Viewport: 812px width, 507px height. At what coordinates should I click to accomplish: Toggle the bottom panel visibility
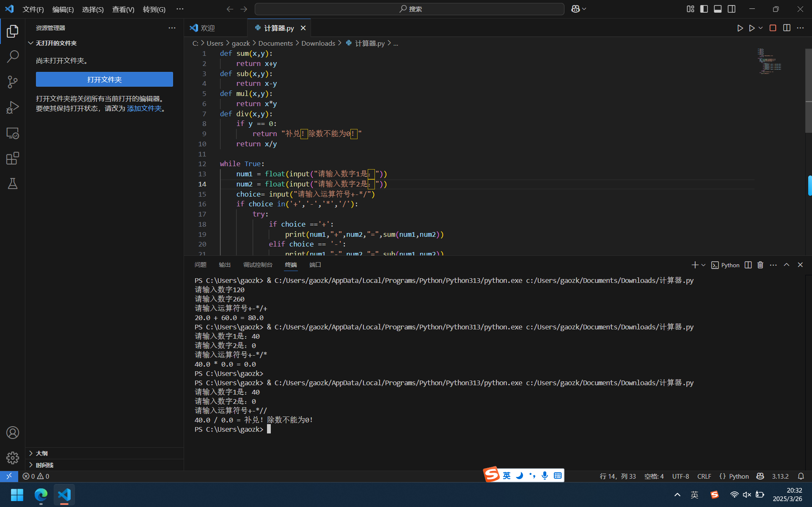[718, 9]
